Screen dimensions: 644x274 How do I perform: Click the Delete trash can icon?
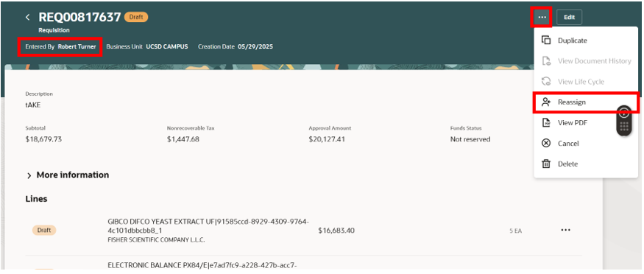[x=546, y=164]
